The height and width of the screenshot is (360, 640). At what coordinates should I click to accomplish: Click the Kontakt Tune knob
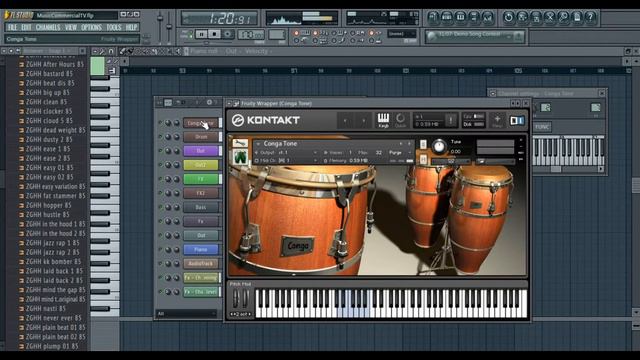point(439,147)
